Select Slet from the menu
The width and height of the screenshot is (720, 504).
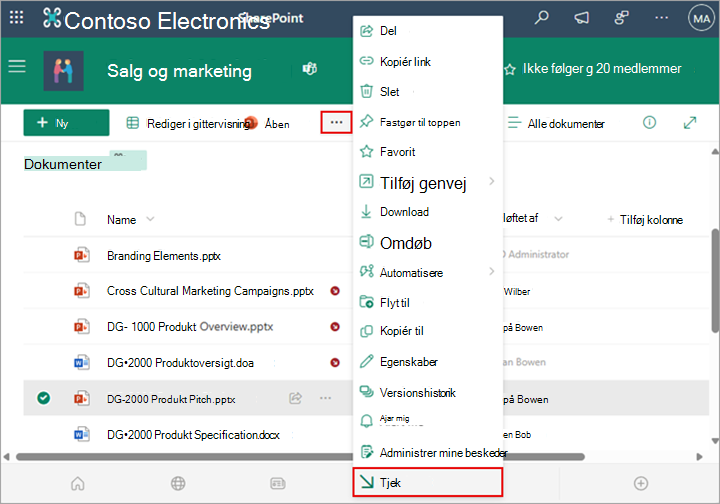pyautogui.click(x=428, y=92)
